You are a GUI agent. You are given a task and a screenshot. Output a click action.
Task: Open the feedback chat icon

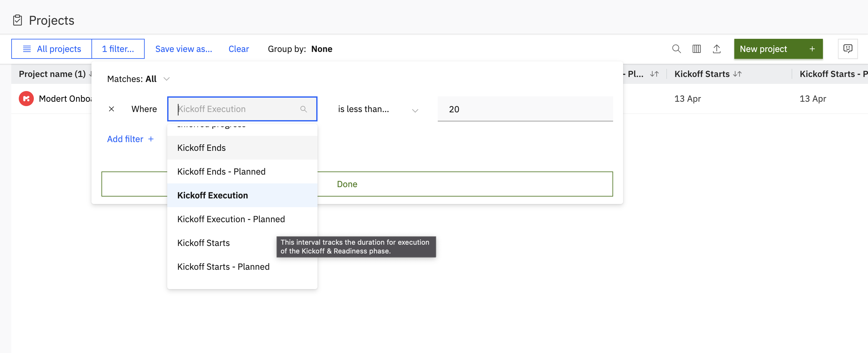pos(847,49)
